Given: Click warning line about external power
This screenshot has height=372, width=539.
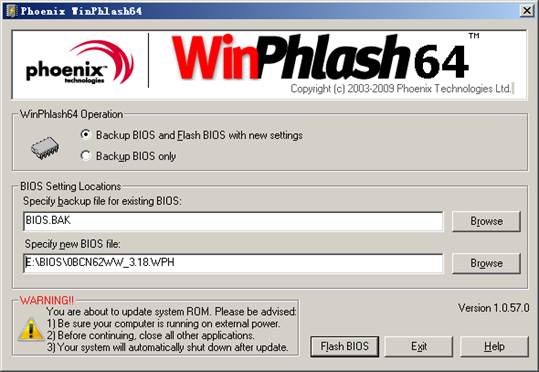Looking at the screenshot, I should click(x=163, y=324).
